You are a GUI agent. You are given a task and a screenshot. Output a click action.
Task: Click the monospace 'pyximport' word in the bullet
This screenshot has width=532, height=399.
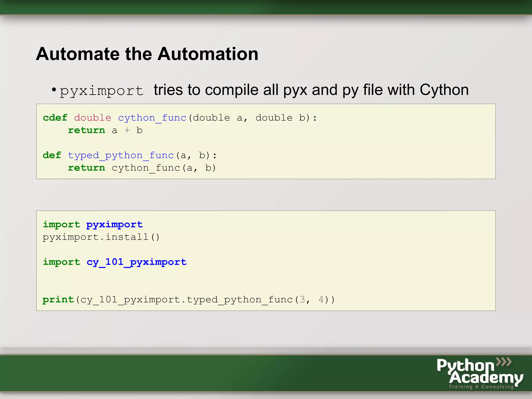102,91
